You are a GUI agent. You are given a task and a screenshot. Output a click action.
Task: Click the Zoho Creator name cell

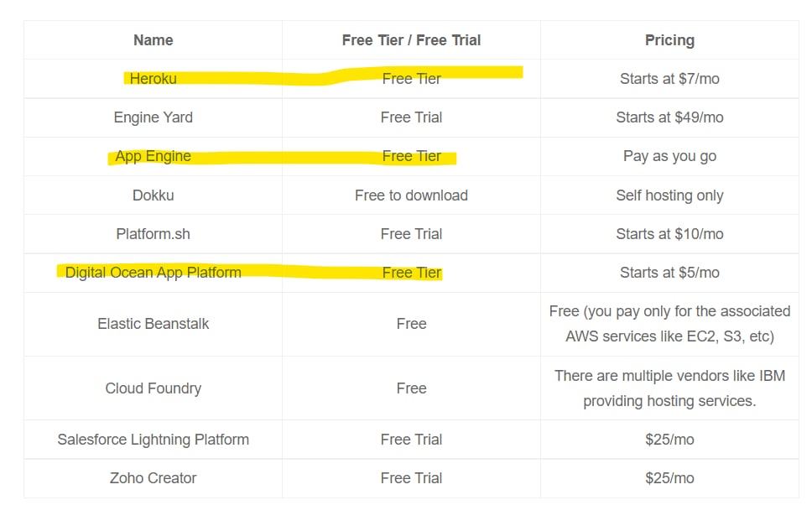point(154,478)
